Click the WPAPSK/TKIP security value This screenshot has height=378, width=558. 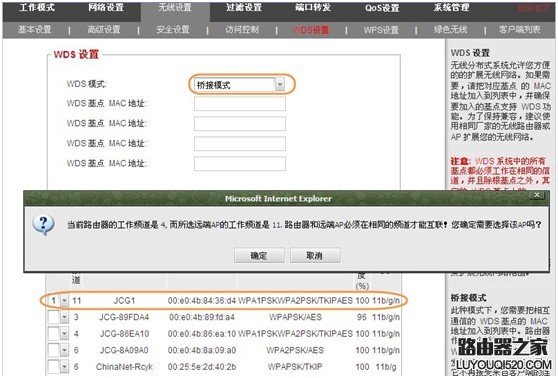point(295,367)
